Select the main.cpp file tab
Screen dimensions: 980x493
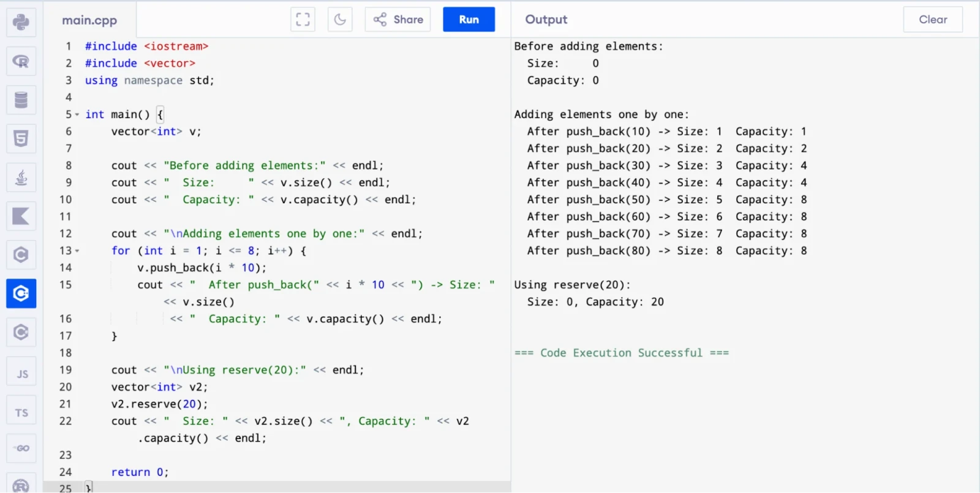click(89, 20)
